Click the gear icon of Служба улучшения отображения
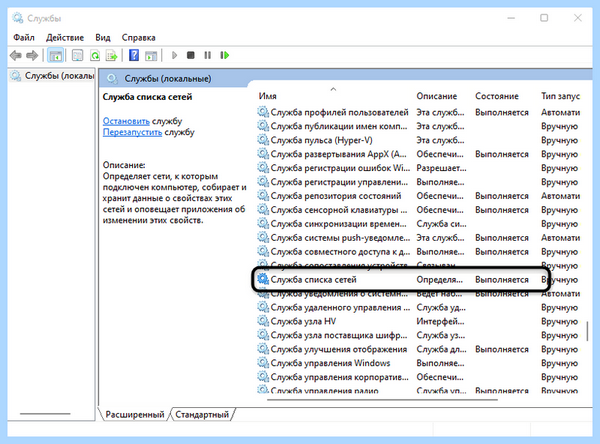Image resolution: width=600 pixels, height=444 pixels. (262, 349)
